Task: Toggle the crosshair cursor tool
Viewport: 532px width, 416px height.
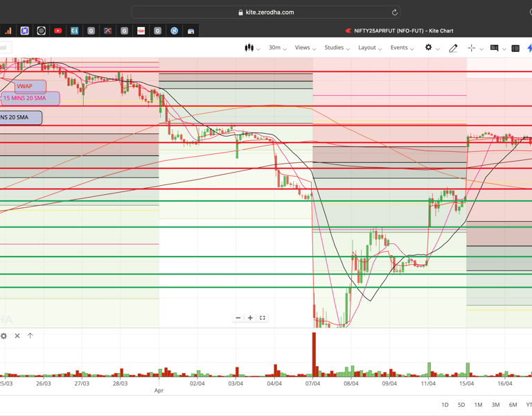Action: click(x=471, y=48)
